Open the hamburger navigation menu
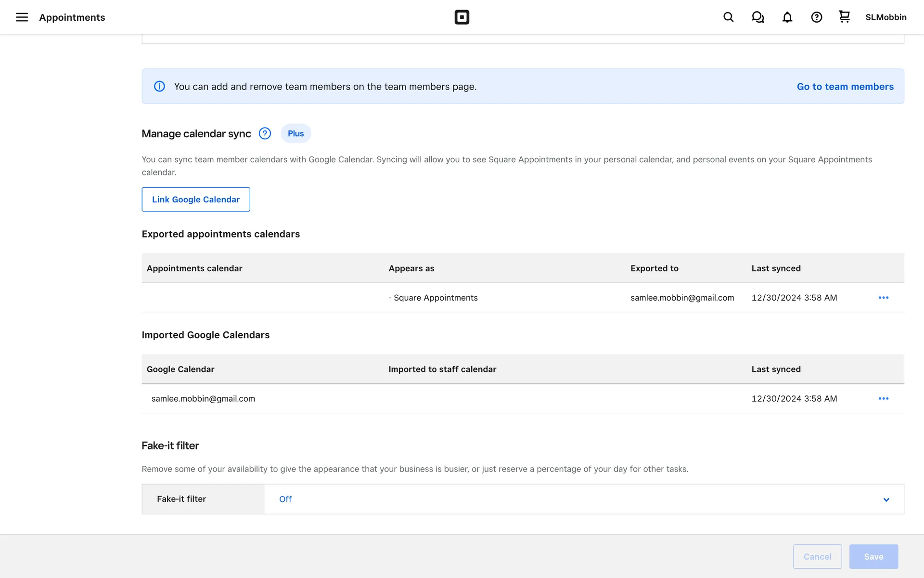The height and width of the screenshot is (578, 924). [x=22, y=17]
